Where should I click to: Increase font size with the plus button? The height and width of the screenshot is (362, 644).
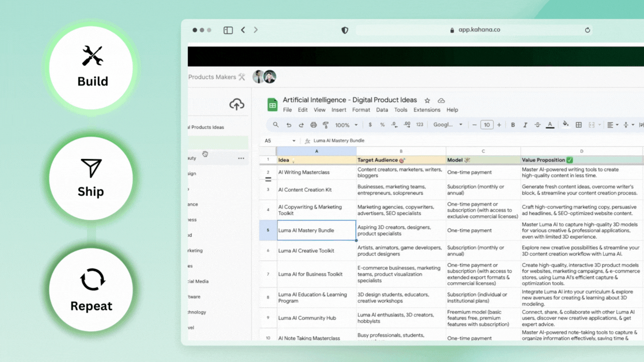tap(499, 125)
